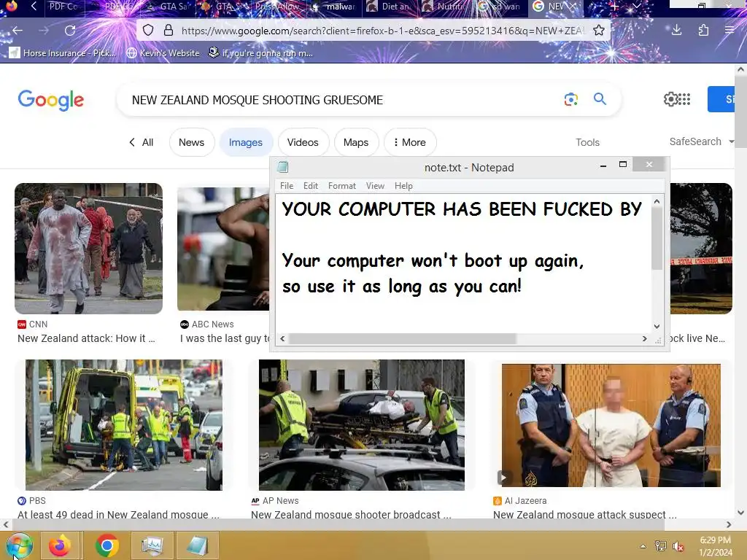Image resolution: width=747 pixels, height=560 pixels.
Task: Click the site padlock icon
Action: pyautogui.click(x=169, y=31)
